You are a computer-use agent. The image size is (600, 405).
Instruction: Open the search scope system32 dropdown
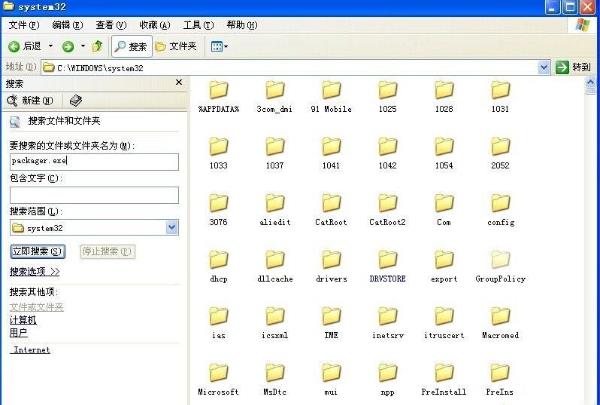tap(172, 228)
